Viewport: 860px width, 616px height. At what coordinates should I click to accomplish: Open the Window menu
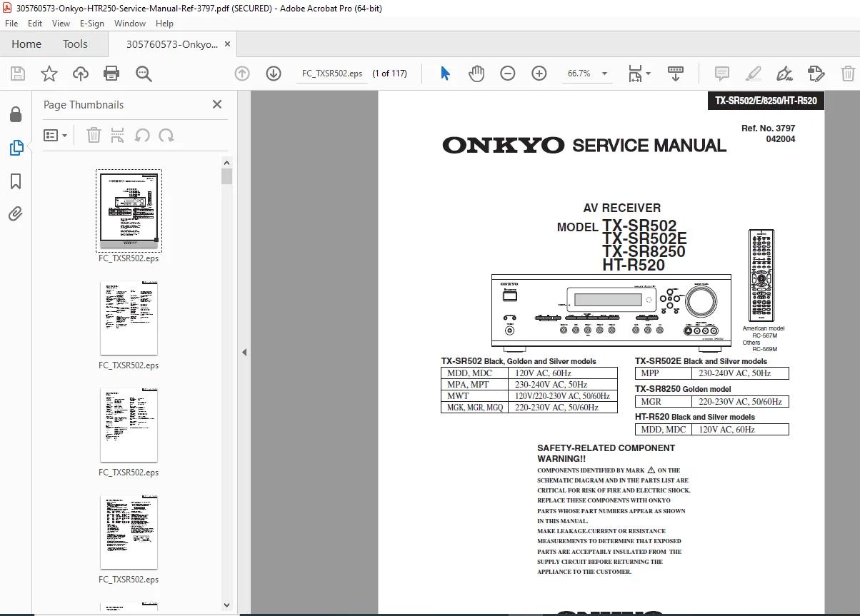130,24
